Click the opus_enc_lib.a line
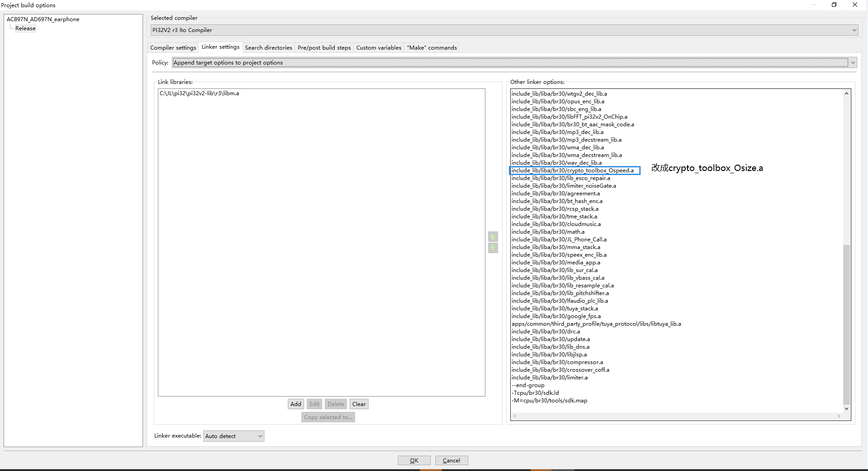The height and width of the screenshot is (471, 868). pos(558,102)
